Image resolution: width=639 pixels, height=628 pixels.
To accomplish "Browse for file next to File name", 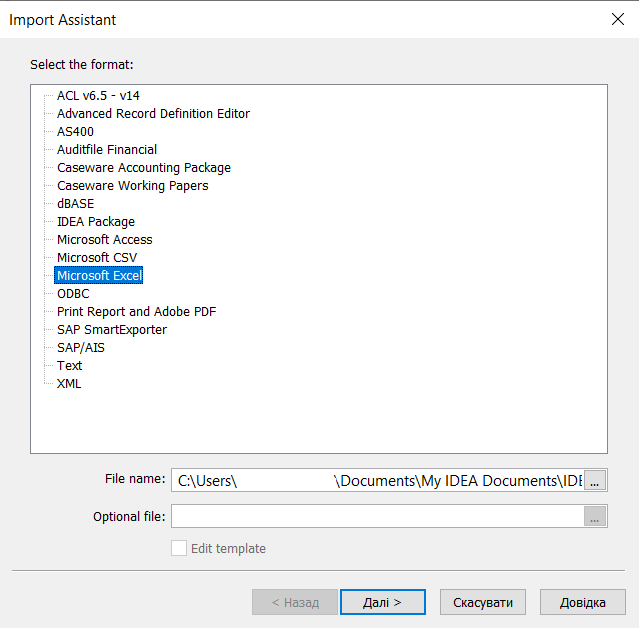I will (x=595, y=480).
